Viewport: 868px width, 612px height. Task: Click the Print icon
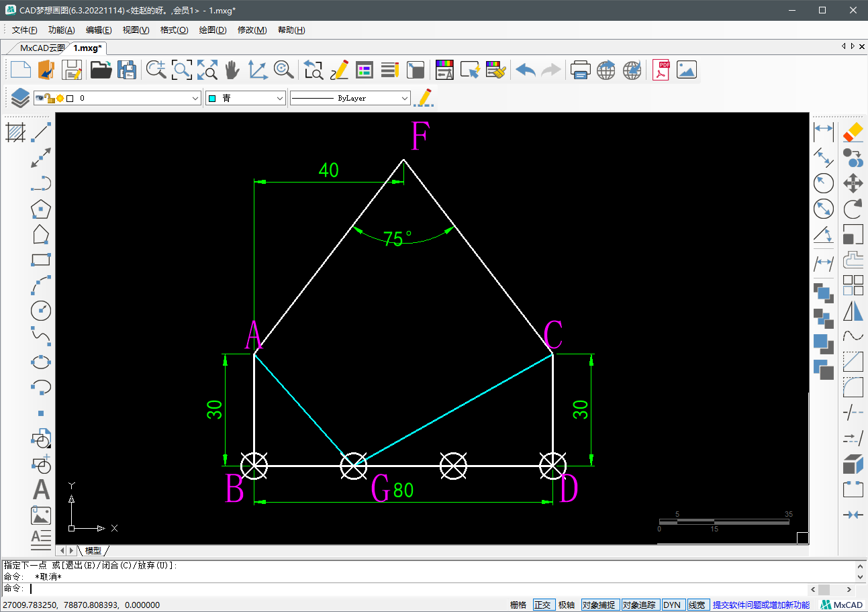pos(580,70)
